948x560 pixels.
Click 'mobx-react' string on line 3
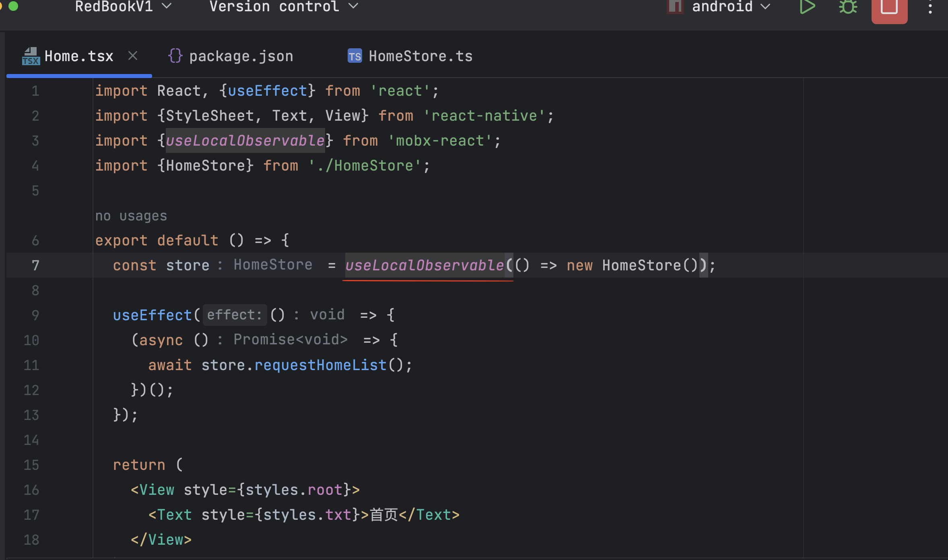pyautogui.click(x=440, y=141)
